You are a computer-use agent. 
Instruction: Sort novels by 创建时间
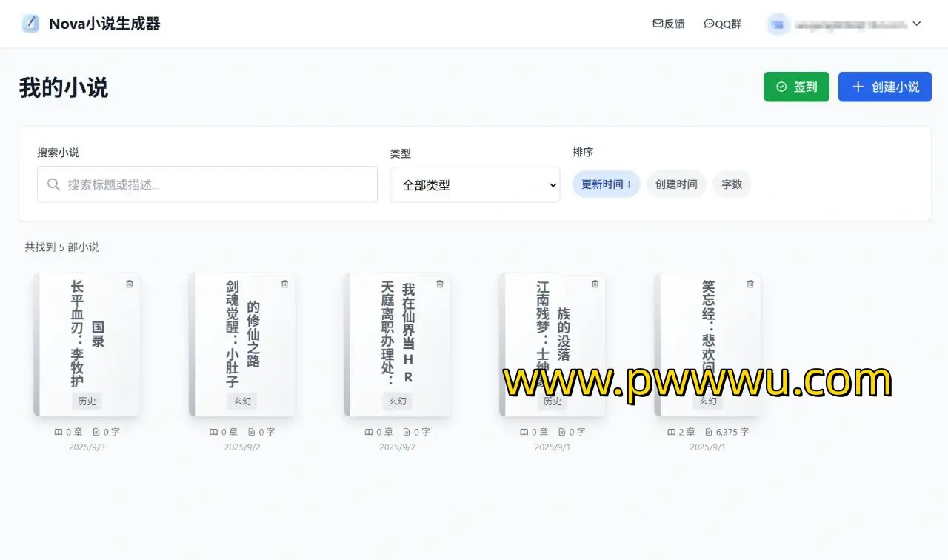click(x=676, y=184)
